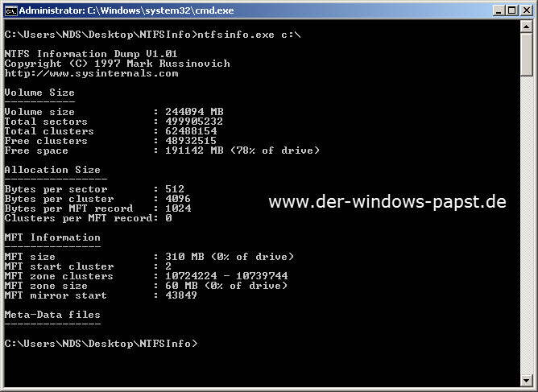The image size is (538, 392).
Task: Click the empty prompt at the bottom
Action: [101, 344]
